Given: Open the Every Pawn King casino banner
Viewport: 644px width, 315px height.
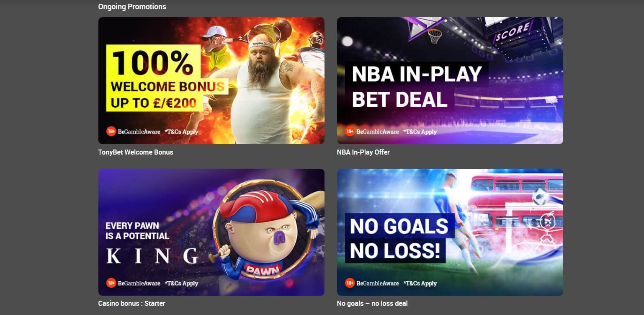Looking at the screenshot, I should tap(211, 232).
